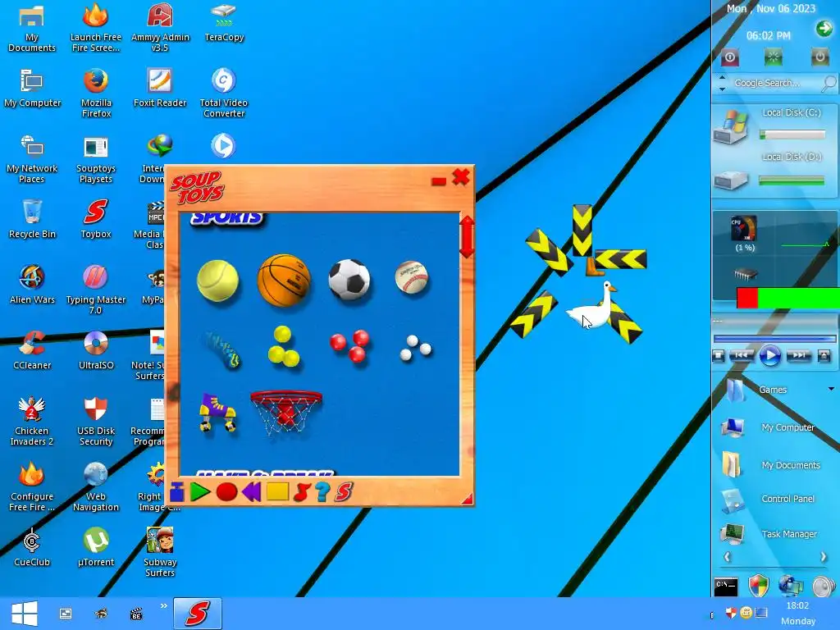Open the Windows Start button
The image size is (840, 630).
click(24, 614)
